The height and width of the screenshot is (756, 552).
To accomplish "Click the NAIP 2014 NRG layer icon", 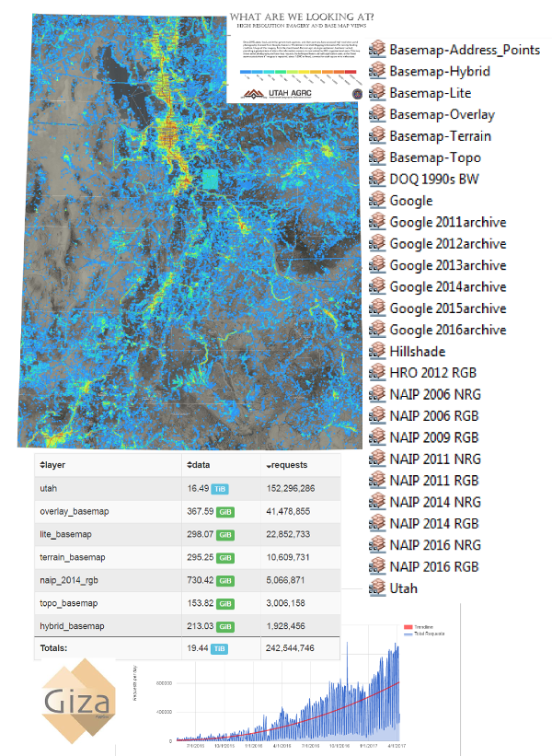I will click(377, 502).
